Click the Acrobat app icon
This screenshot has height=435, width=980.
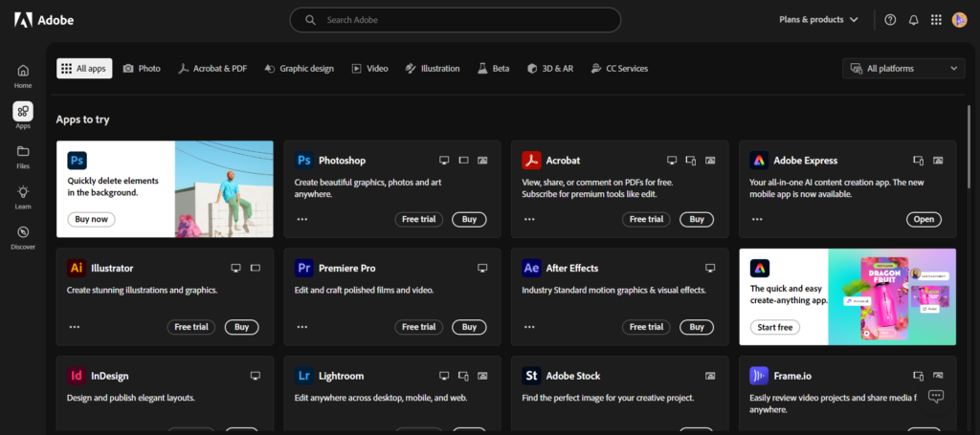point(531,161)
